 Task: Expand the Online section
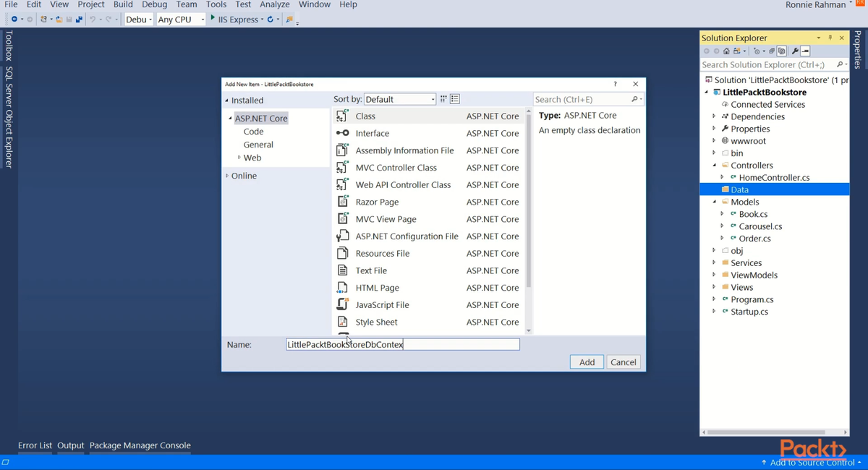pos(227,176)
